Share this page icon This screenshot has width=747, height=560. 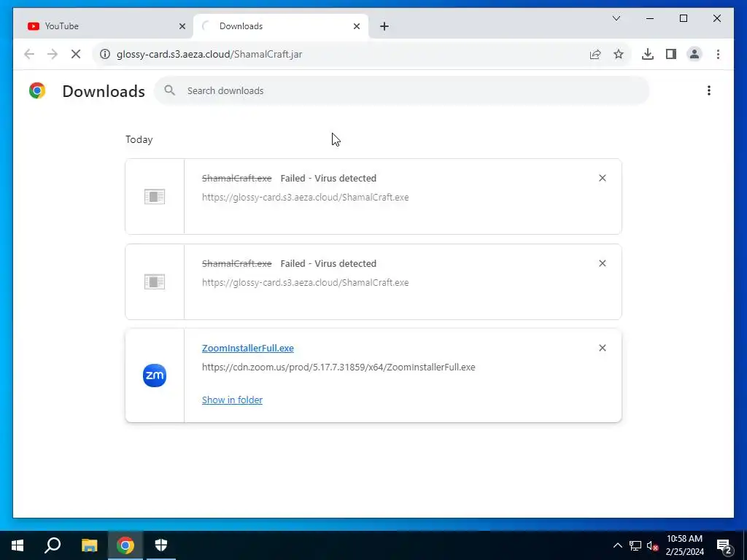[x=595, y=54]
